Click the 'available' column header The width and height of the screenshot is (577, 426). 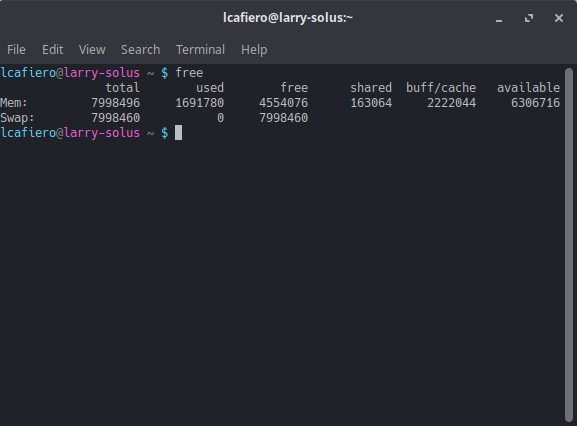[x=528, y=88]
